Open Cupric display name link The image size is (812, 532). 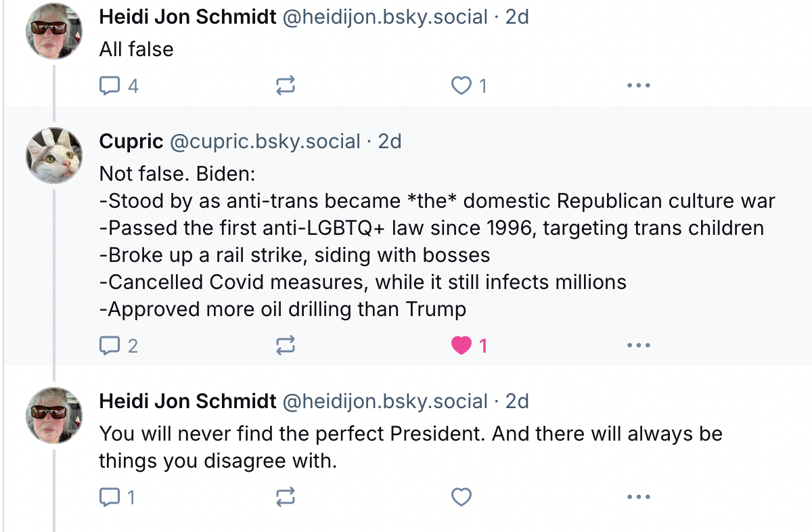click(131, 141)
